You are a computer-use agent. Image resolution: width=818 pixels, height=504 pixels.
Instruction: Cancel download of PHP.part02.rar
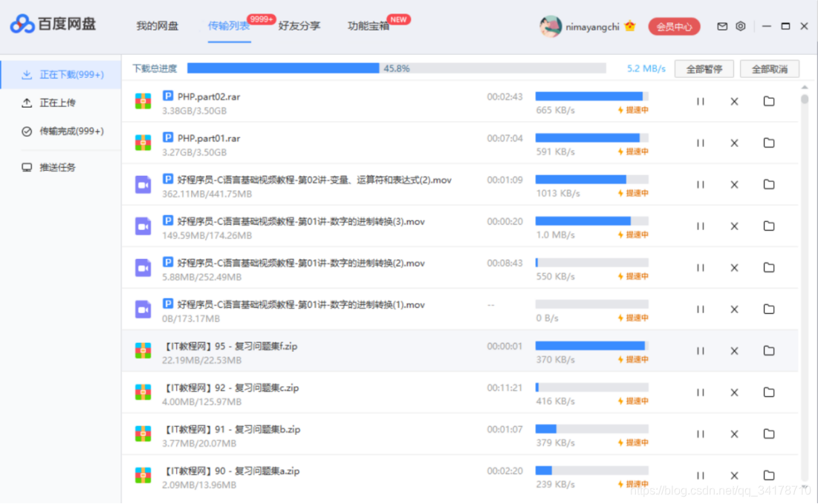pyautogui.click(x=734, y=101)
